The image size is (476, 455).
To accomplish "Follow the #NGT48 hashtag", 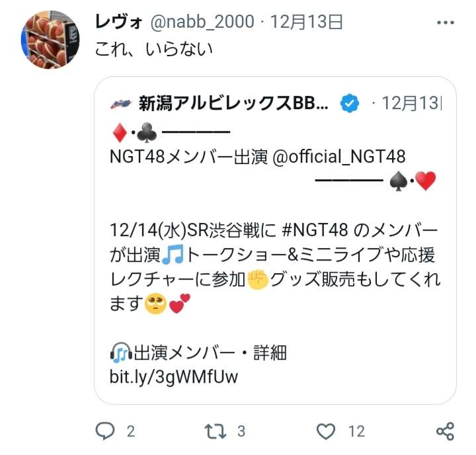I will (315, 230).
